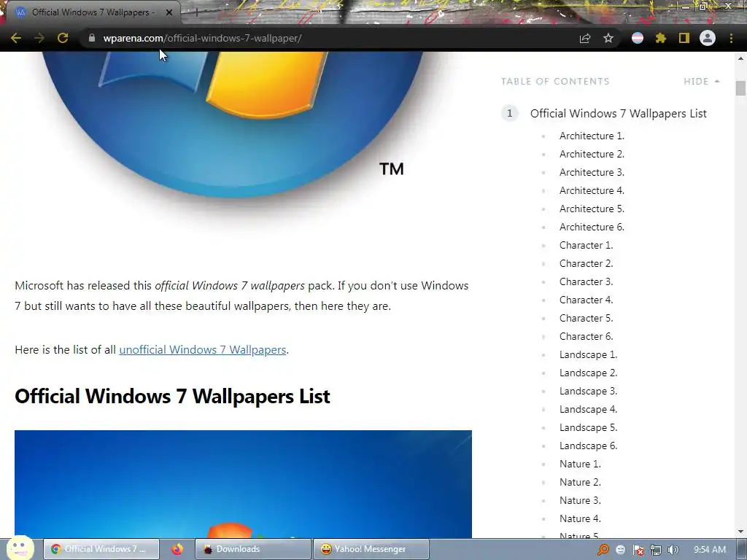Share this page using the share icon
747x560 pixels.
tap(585, 38)
